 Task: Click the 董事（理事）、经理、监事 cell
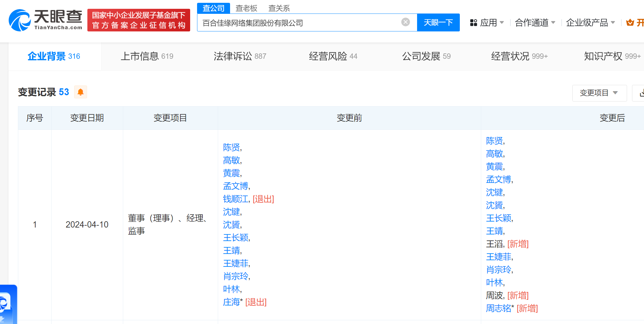(170, 225)
